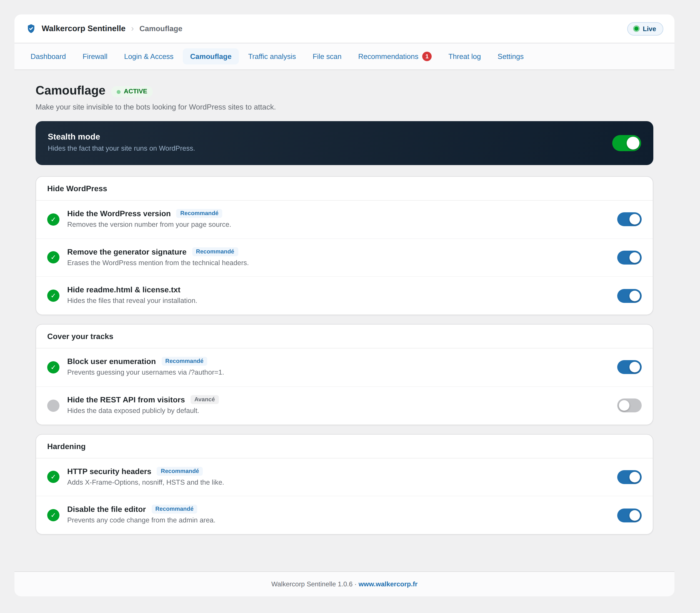Click the Live status pill

(645, 29)
